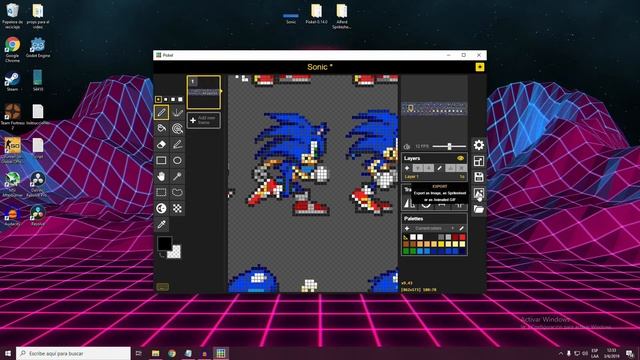Open Steam desktop shortcut

tap(12, 81)
